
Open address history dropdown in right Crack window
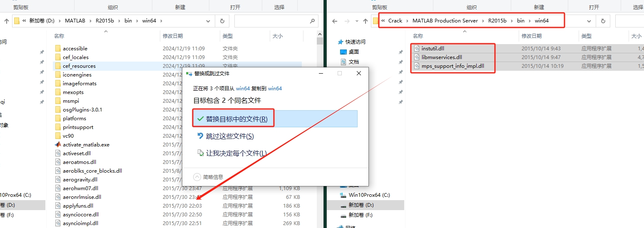pyautogui.click(x=589, y=21)
